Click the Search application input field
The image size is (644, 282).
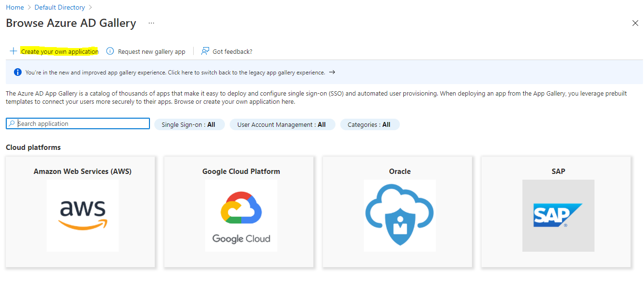pos(82,124)
